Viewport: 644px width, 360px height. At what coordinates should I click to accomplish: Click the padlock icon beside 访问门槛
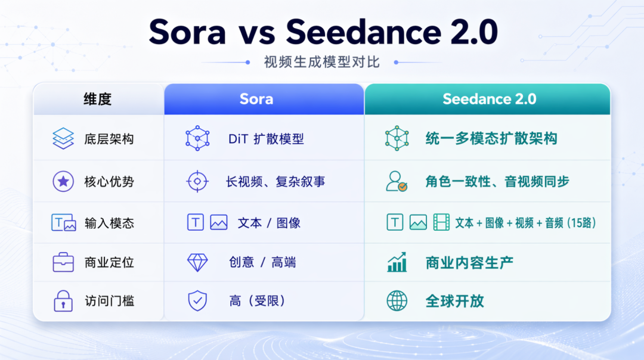pos(63,301)
